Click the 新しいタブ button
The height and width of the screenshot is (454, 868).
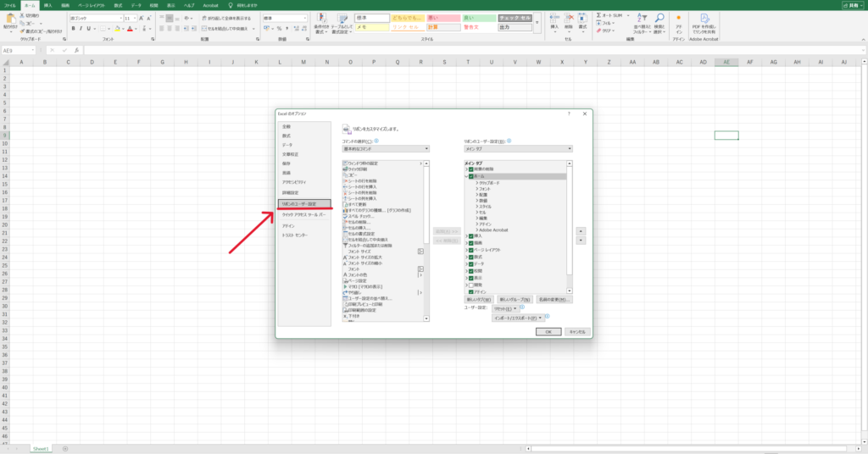[x=480, y=300]
